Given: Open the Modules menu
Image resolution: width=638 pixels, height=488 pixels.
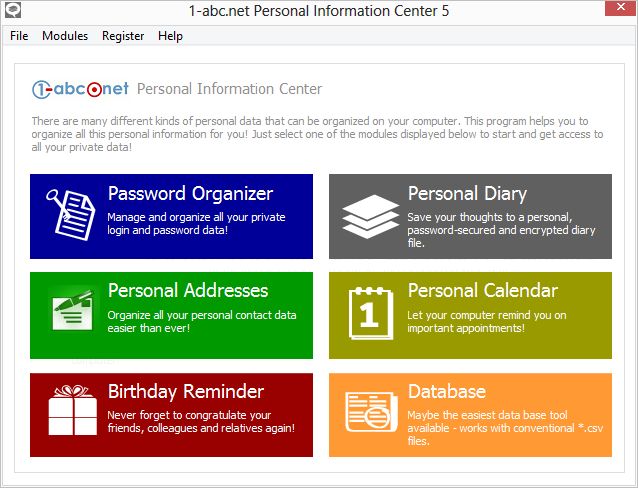Looking at the screenshot, I should click(x=65, y=36).
